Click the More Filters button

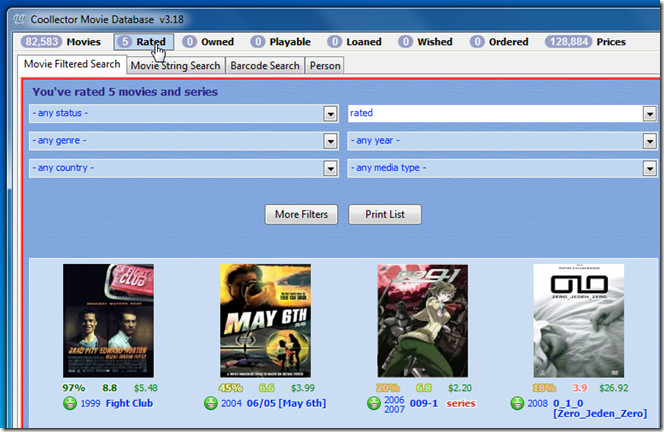click(301, 214)
